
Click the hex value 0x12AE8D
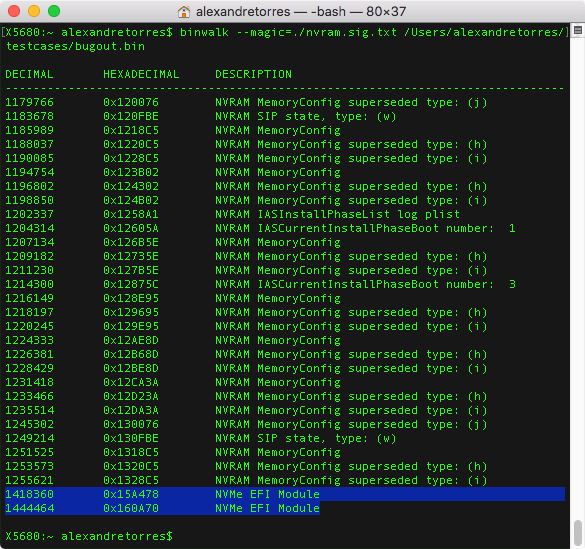click(131, 340)
